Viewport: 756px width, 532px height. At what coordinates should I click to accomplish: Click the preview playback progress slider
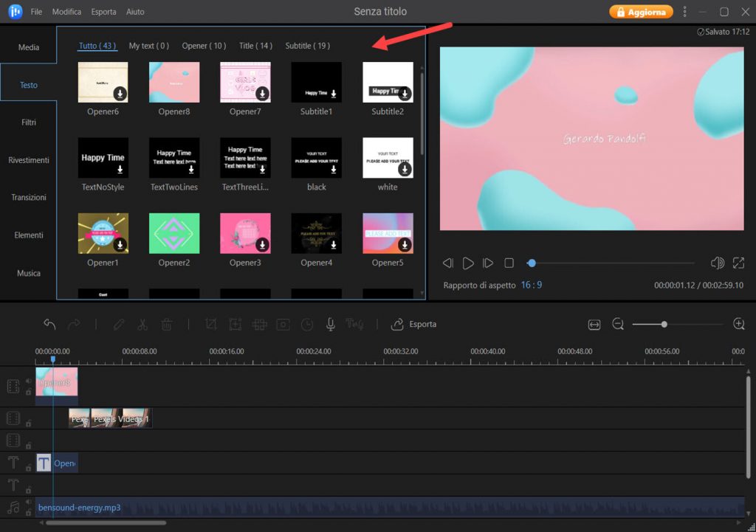point(611,263)
